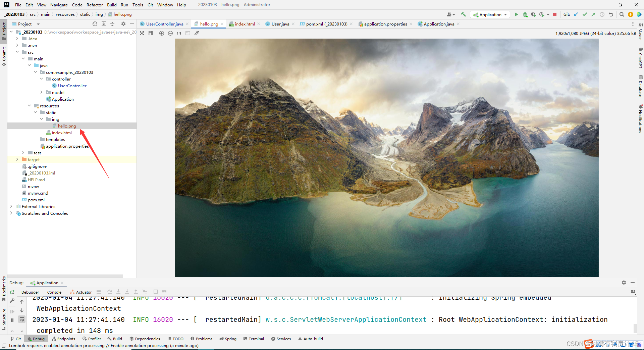Open the Problems tool window
This screenshot has height=350, width=644.
point(201,339)
